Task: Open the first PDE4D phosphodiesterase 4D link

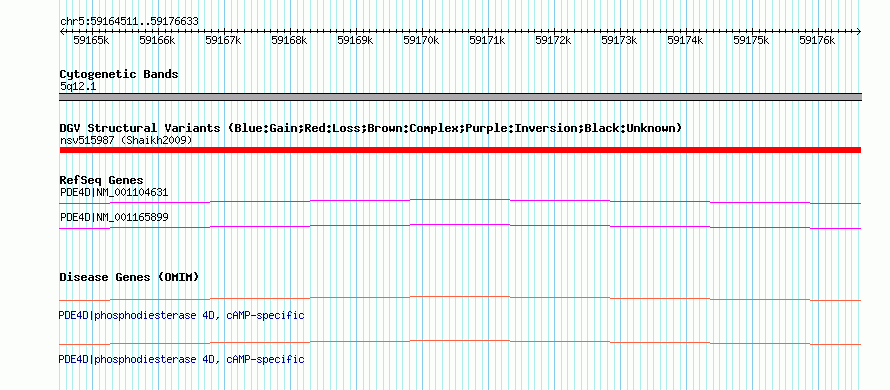Action: coord(182,316)
